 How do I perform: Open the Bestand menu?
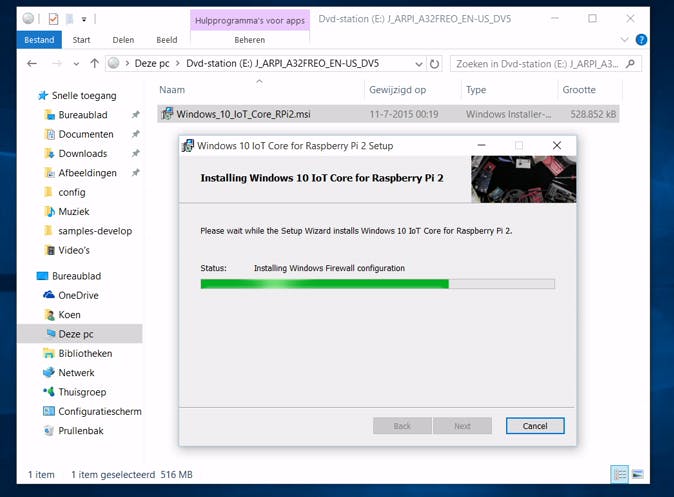coord(39,40)
